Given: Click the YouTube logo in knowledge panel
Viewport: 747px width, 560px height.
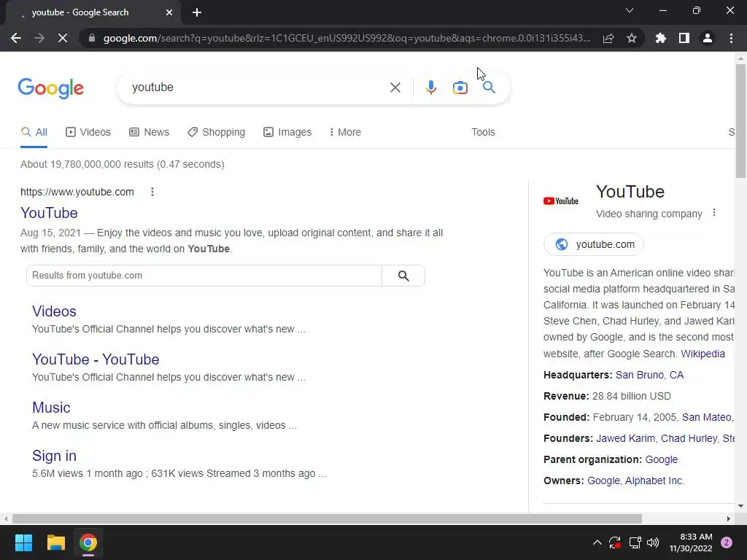Looking at the screenshot, I should (561, 201).
